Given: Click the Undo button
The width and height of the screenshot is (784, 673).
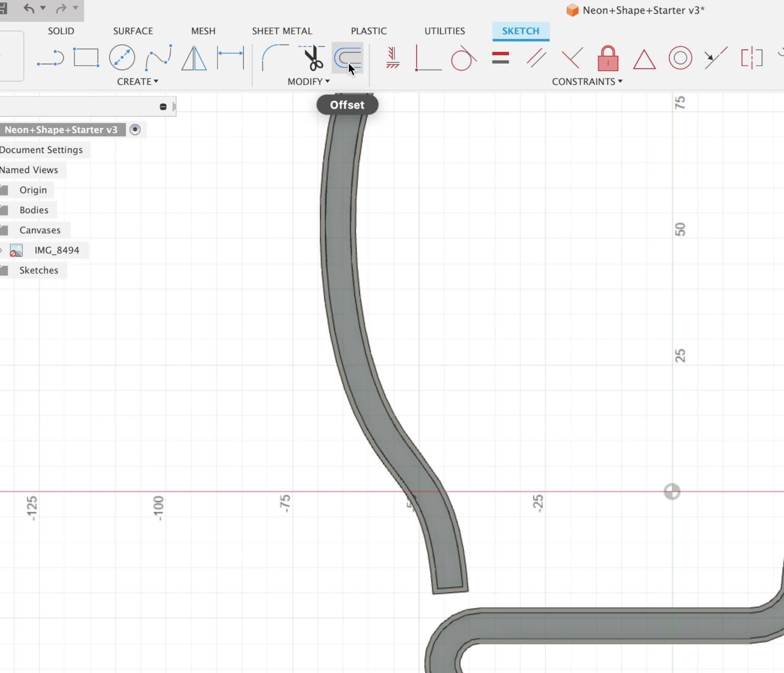Looking at the screenshot, I should pyautogui.click(x=29, y=9).
